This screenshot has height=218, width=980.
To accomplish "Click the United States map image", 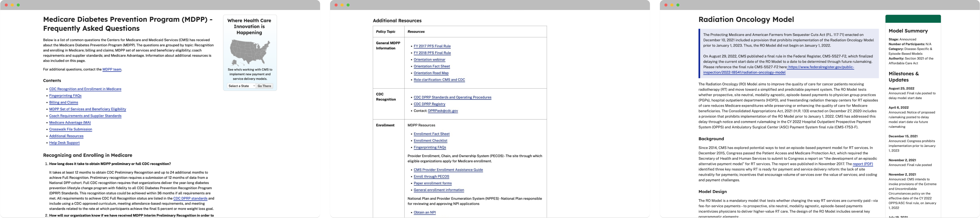I will 250,52.
